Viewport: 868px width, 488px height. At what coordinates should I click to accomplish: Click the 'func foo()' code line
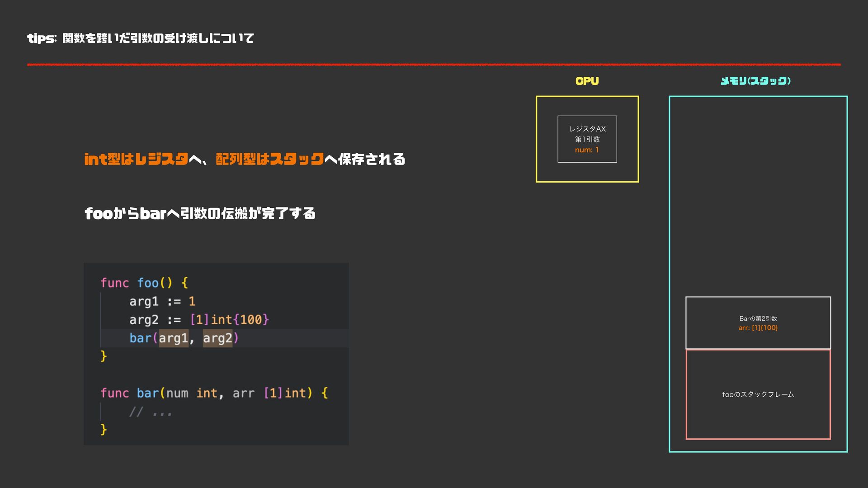click(x=144, y=283)
